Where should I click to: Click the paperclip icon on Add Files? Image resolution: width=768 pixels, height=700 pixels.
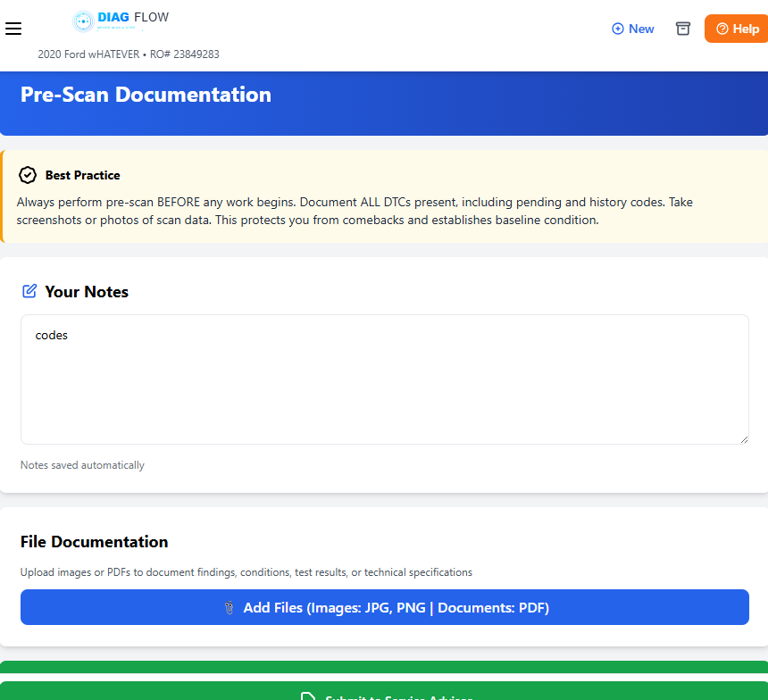coord(229,608)
